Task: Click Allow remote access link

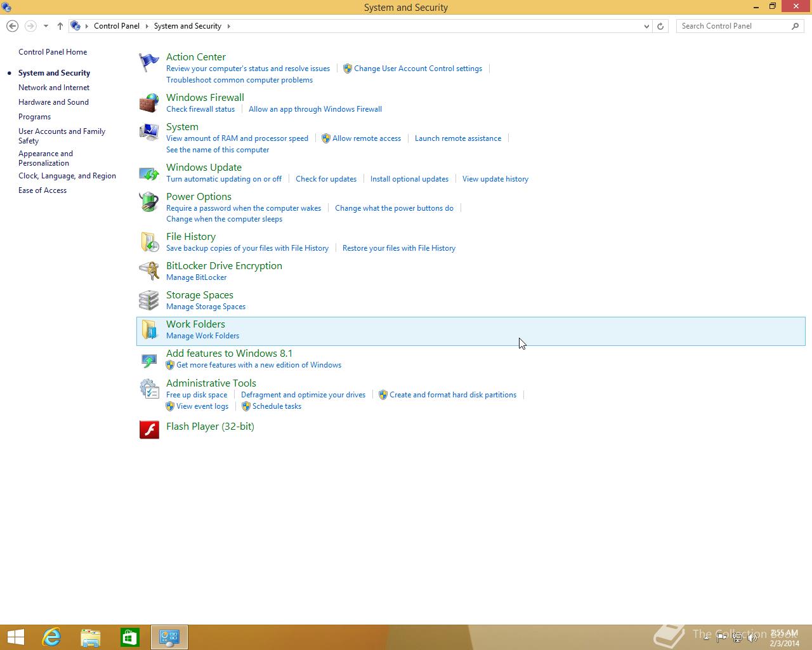Action: click(x=367, y=138)
